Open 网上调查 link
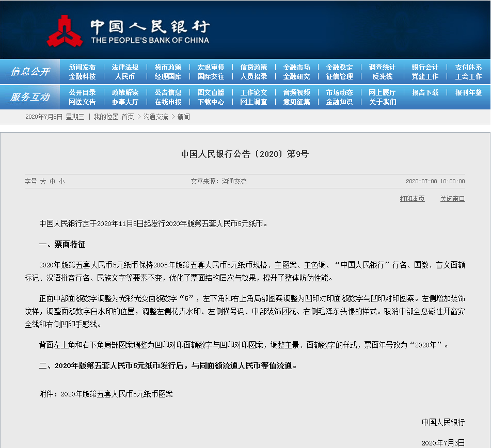 [254, 102]
